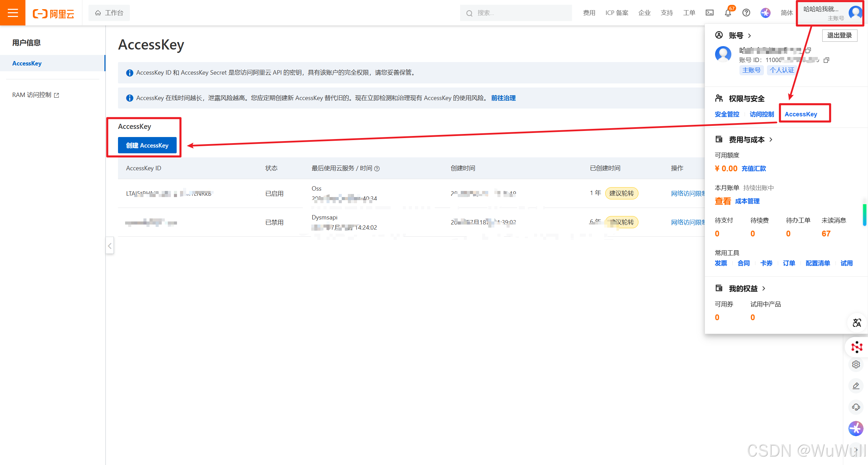Open the notifications bell

[x=728, y=13]
